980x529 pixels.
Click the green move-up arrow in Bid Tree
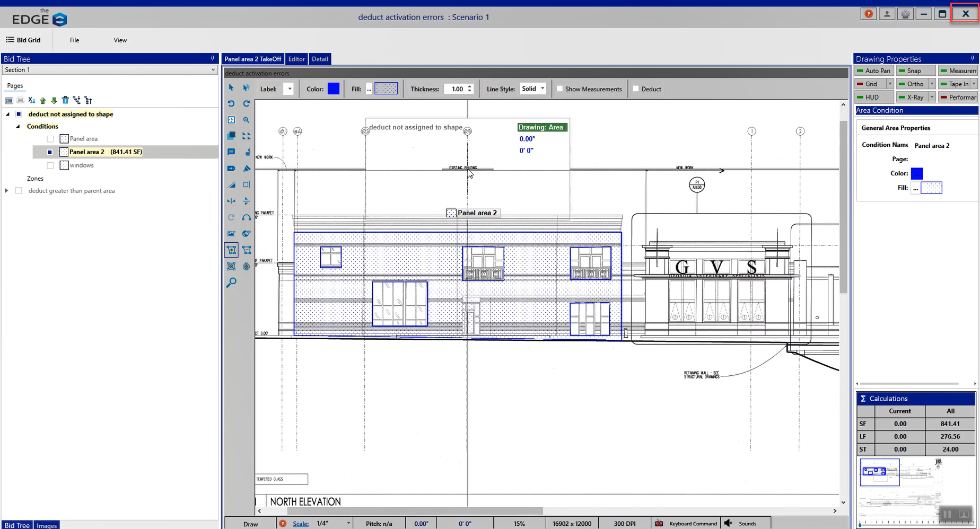pos(43,100)
